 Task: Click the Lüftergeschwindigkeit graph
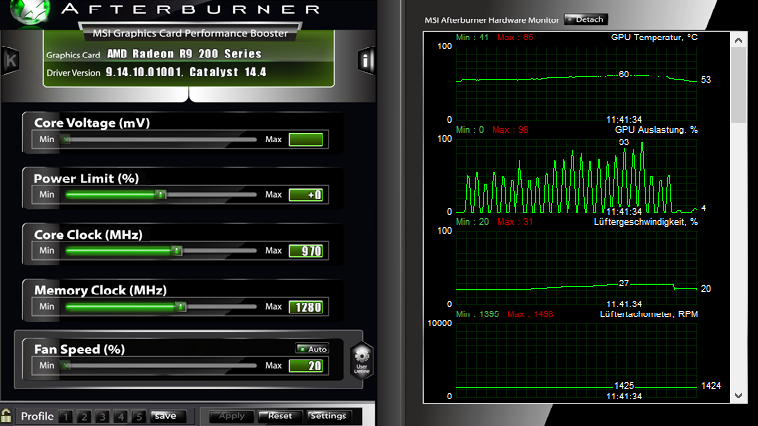point(576,267)
